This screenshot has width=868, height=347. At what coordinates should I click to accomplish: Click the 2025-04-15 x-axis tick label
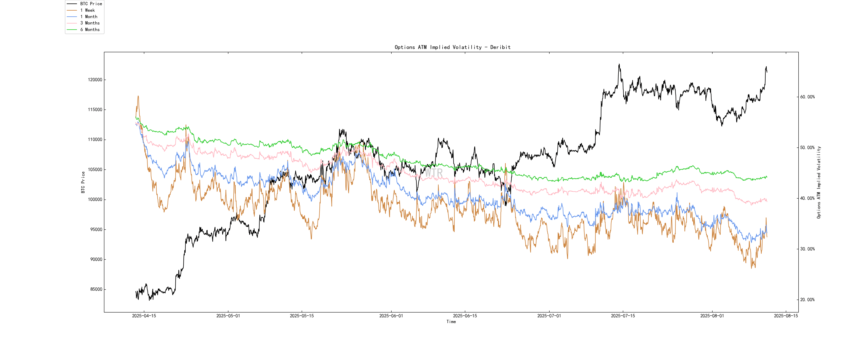(144, 316)
